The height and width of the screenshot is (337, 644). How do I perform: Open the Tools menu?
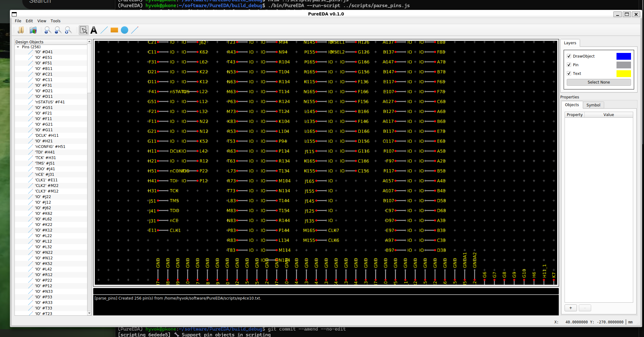[55, 21]
